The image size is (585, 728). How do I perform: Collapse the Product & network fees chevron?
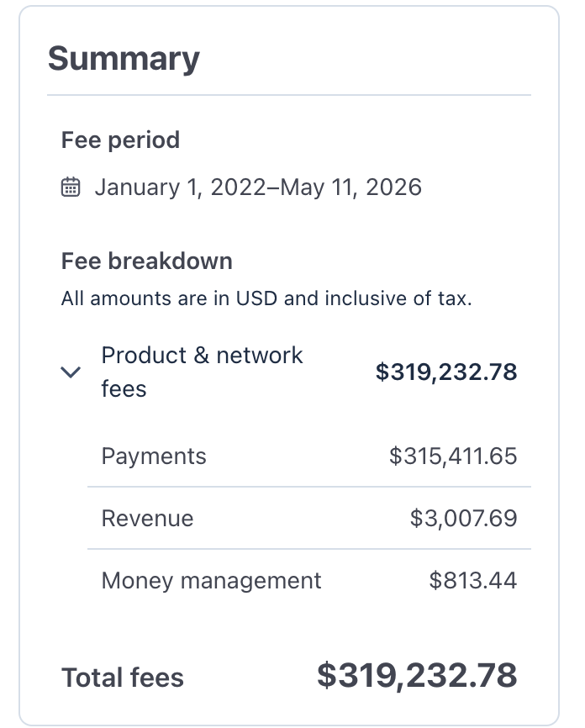click(x=71, y=372)
